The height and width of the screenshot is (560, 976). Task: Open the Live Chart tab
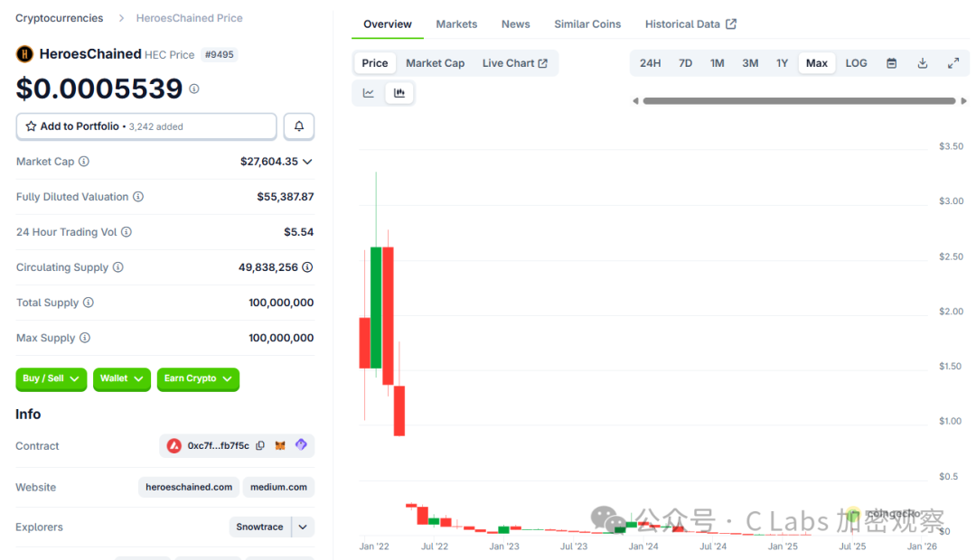(x=515, y=63)
